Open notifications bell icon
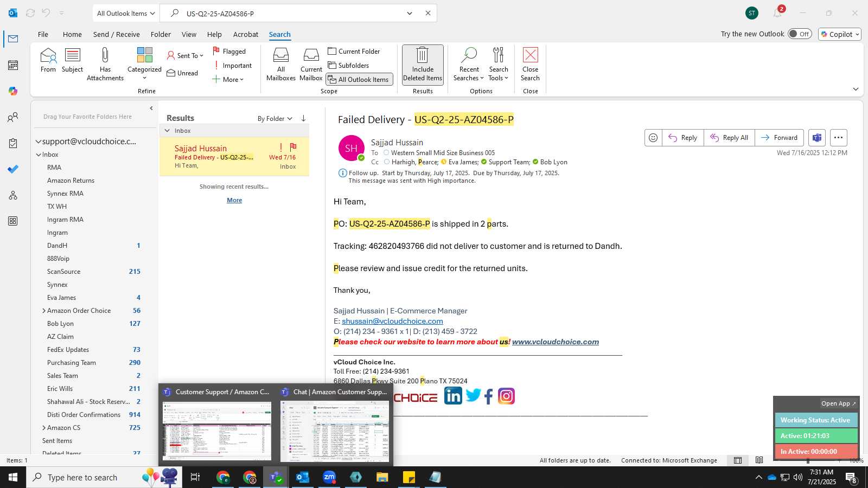 click(777, 13)
